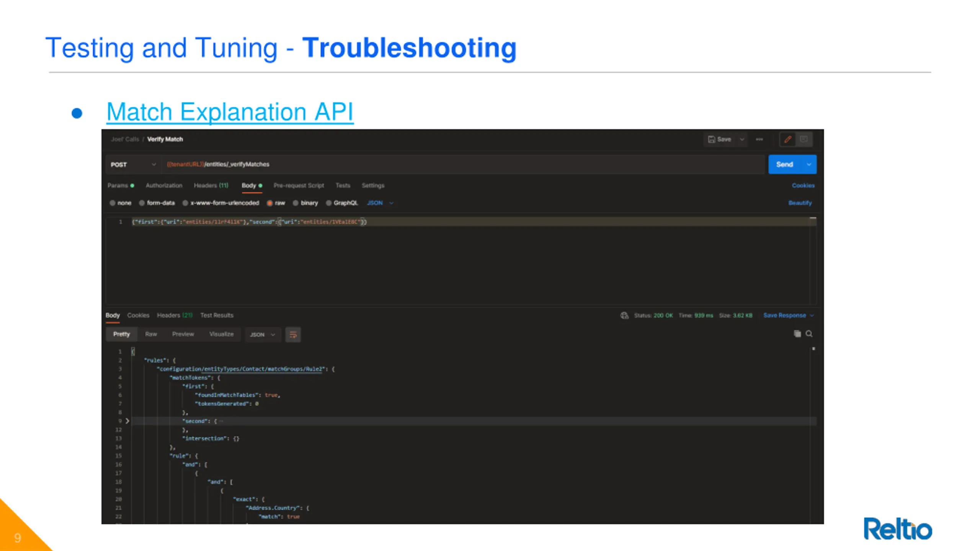Choose the GraphQL body type option

coord(328,203)
